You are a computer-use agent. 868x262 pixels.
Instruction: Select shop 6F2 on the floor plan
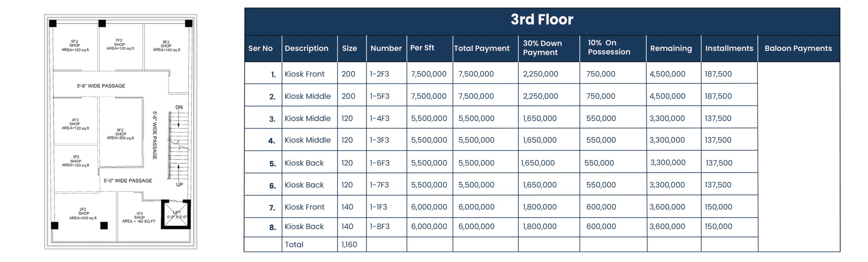(75, 46)
